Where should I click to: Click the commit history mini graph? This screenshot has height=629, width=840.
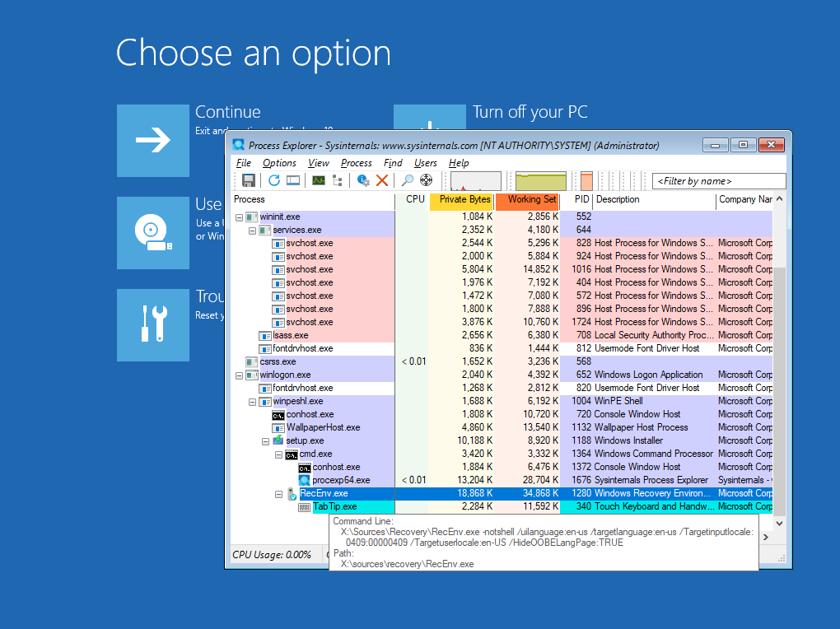pos(541,181)
